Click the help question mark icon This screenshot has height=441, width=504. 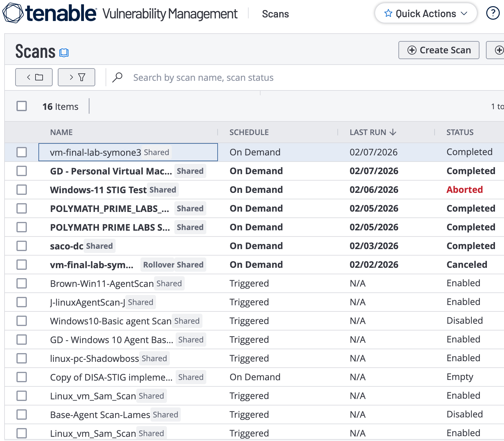point(493,13)
